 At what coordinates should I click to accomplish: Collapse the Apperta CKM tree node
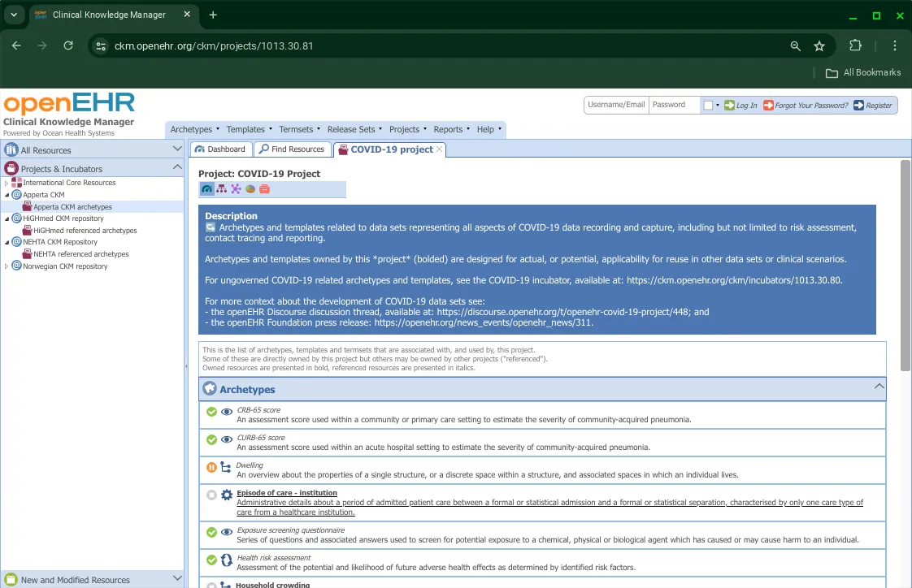(x=7, y=195)
